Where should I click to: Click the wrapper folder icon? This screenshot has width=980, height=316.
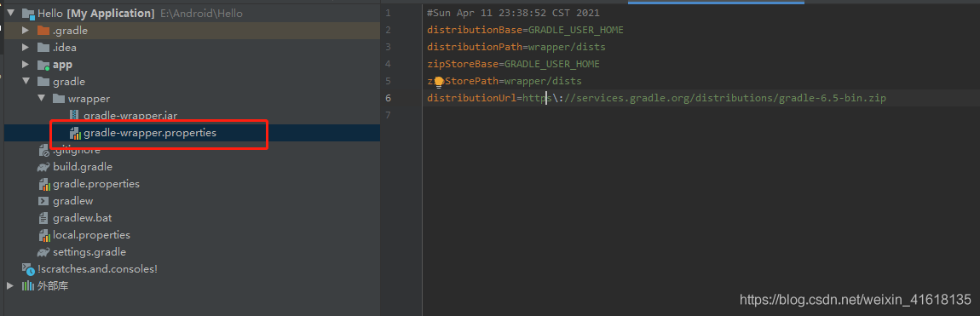pyautogui.click(x=59, y=99)
